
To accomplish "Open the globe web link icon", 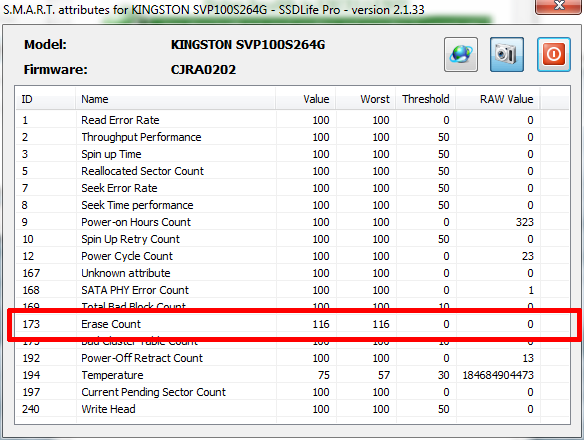I will (x=461, y=54).
